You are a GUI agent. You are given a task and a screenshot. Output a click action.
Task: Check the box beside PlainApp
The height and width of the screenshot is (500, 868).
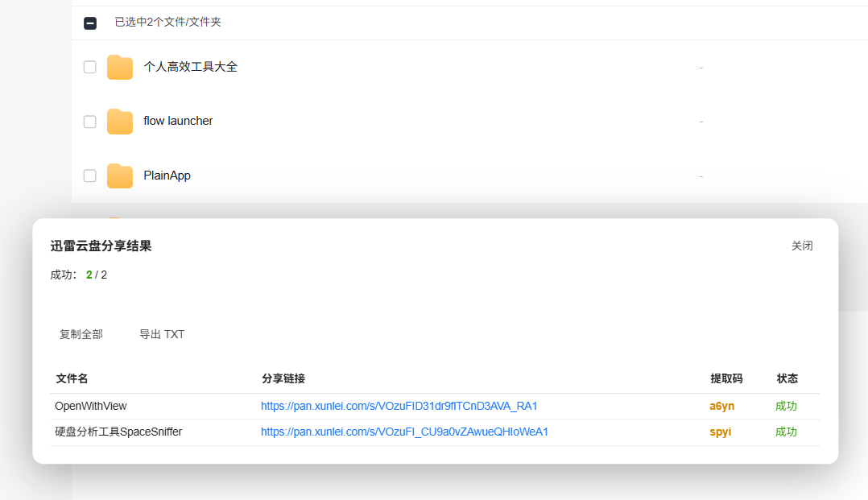pos(89,176)
